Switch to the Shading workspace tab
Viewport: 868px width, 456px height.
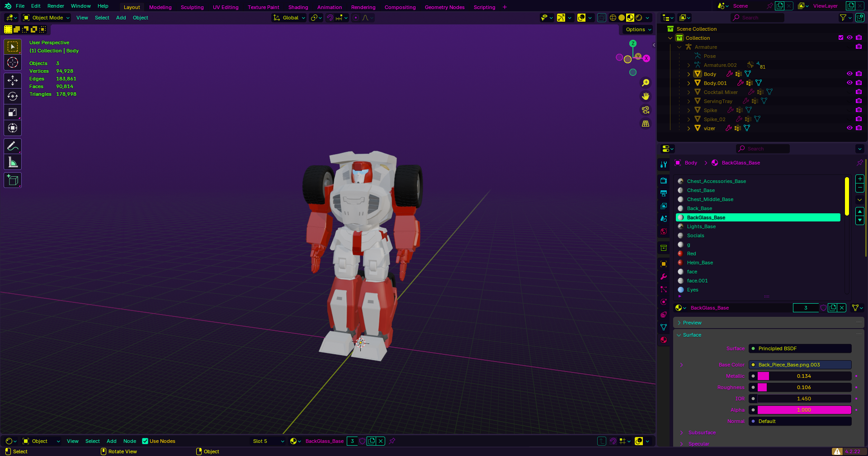[x=298, y=7]
